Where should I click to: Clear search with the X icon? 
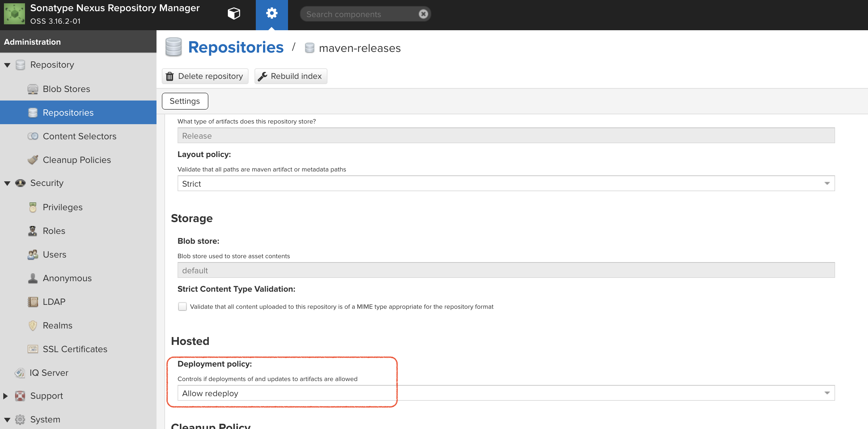[x=423, y=14]
